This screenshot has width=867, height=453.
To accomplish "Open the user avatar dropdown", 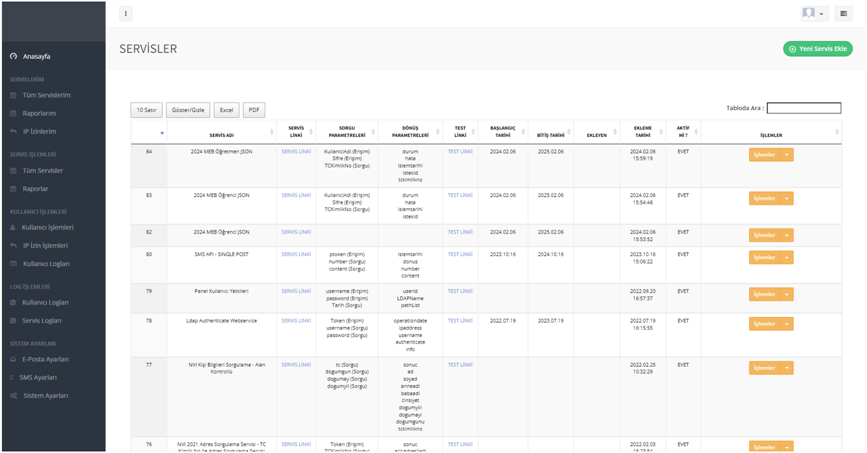I will 813,14.
